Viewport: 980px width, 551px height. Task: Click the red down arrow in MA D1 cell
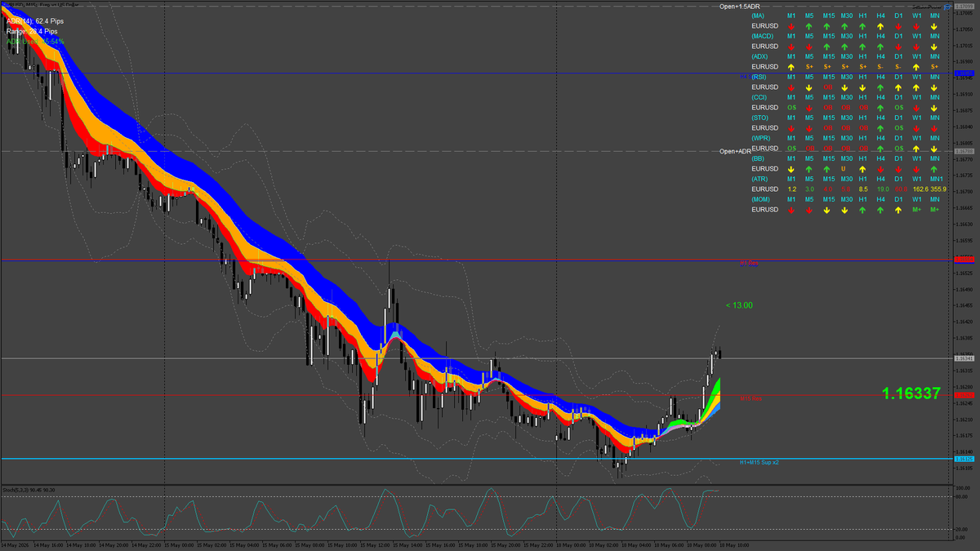(x=898, y=26)
